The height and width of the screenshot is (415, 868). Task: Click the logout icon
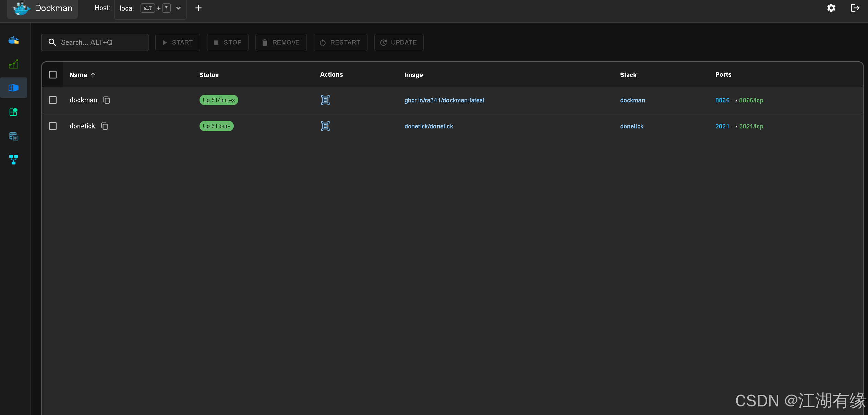point(855,8)
